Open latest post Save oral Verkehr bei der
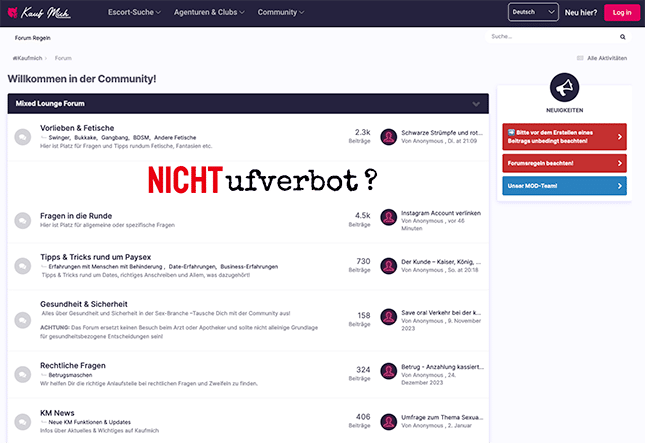The height and width of the screenshot is (443, 645). [441, 313]
